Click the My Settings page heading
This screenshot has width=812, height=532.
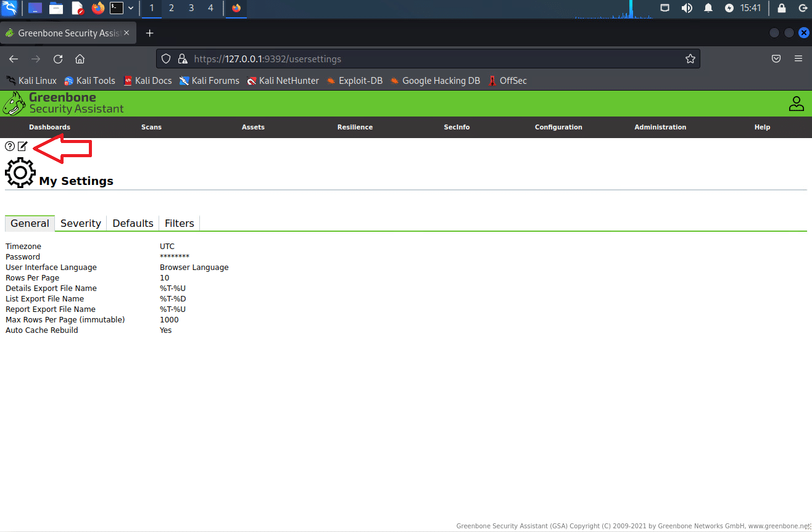[x=77, y=181]
